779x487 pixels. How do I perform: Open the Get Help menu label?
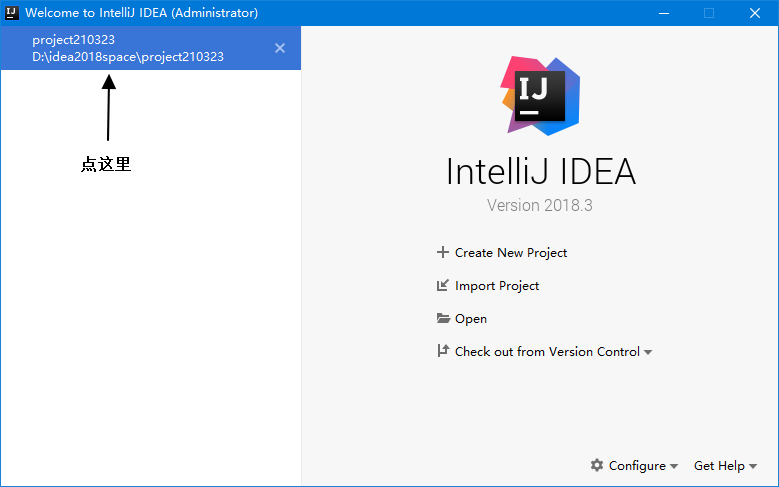[719, 466]
